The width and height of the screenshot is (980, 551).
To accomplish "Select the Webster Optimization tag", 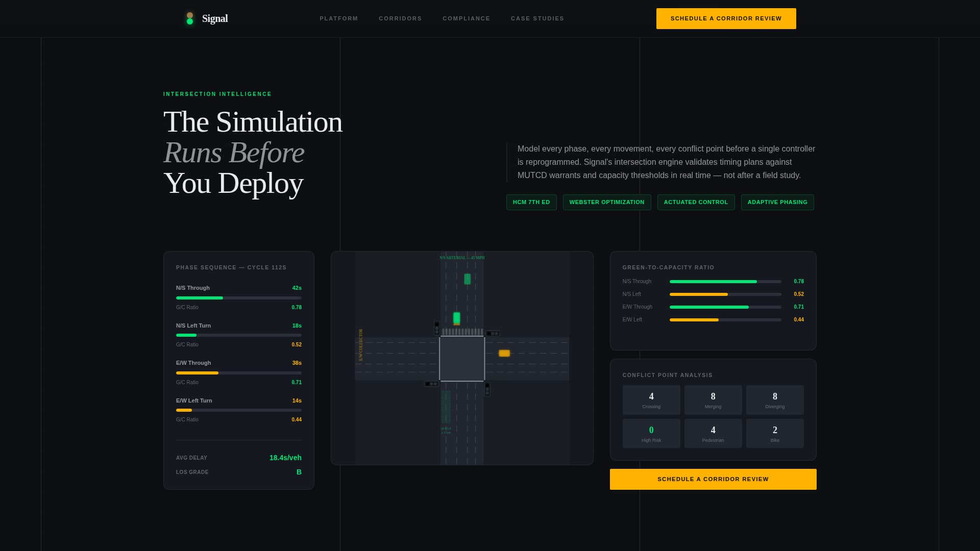I will pyautogui.click(x=607, y=202).
